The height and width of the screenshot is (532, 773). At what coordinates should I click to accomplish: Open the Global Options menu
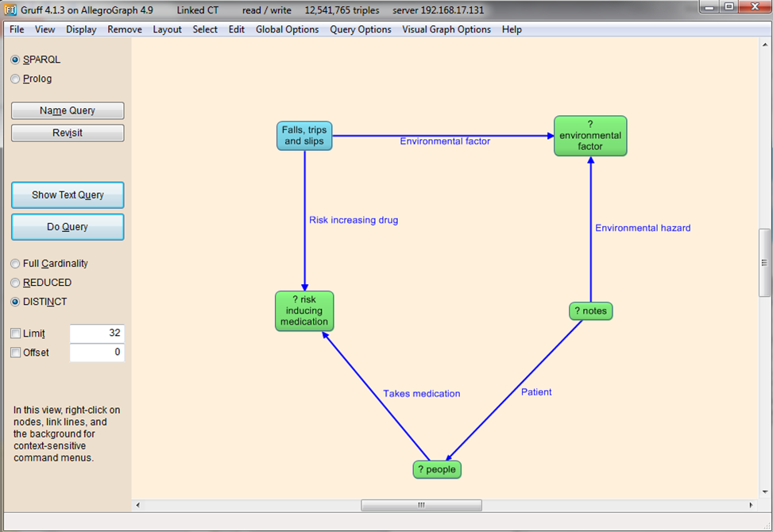tap(287, 29)
